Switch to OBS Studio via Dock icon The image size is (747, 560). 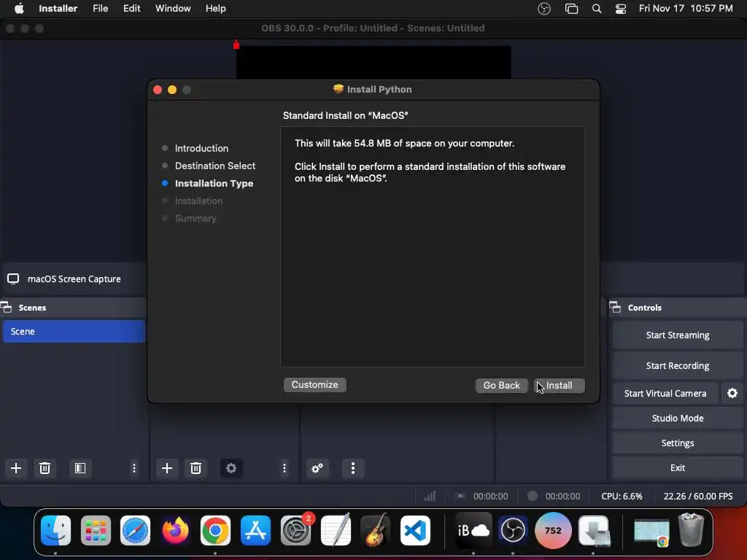click(513, 530)
